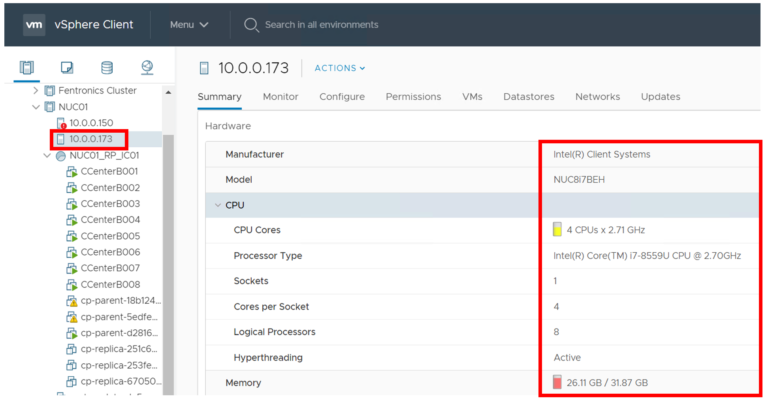The height and width of the screenshot is (400, 768).
Task: Open the VMs and Templates view icon
Action: pyautogui.click(x=67, y=67)
